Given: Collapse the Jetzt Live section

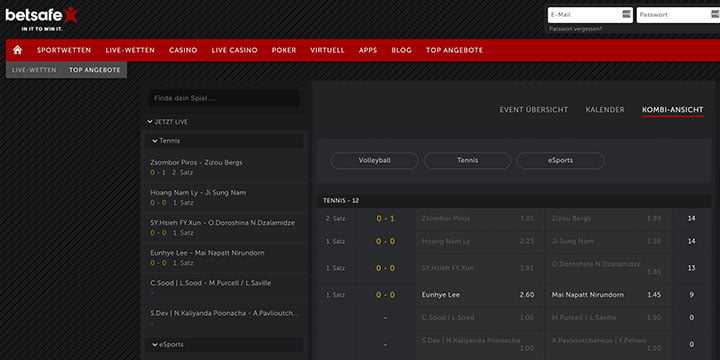Looking at the screenshot, I should tap(167, 122).
